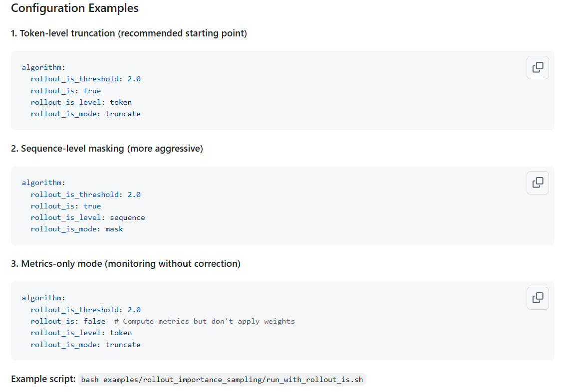Image resolution: width=563 pixels, height=392 pixels.
Task: Click heading '2. Sequence-level masking (more aggressive)'
Action: pyautogui.click(x=107, y=149)
